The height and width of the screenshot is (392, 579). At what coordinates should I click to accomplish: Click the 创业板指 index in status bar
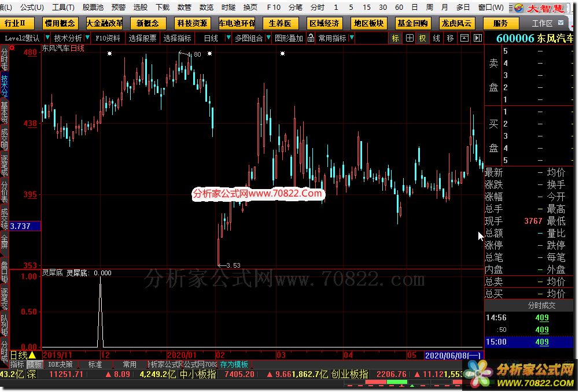click(x=350, y=374)
